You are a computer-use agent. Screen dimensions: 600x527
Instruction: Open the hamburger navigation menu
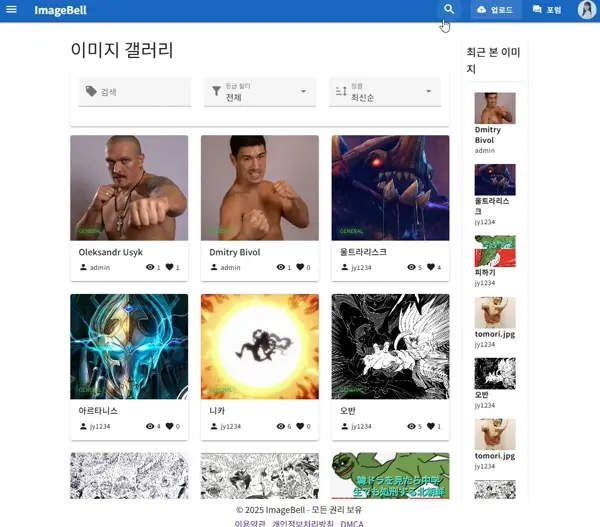pos(12,10)
